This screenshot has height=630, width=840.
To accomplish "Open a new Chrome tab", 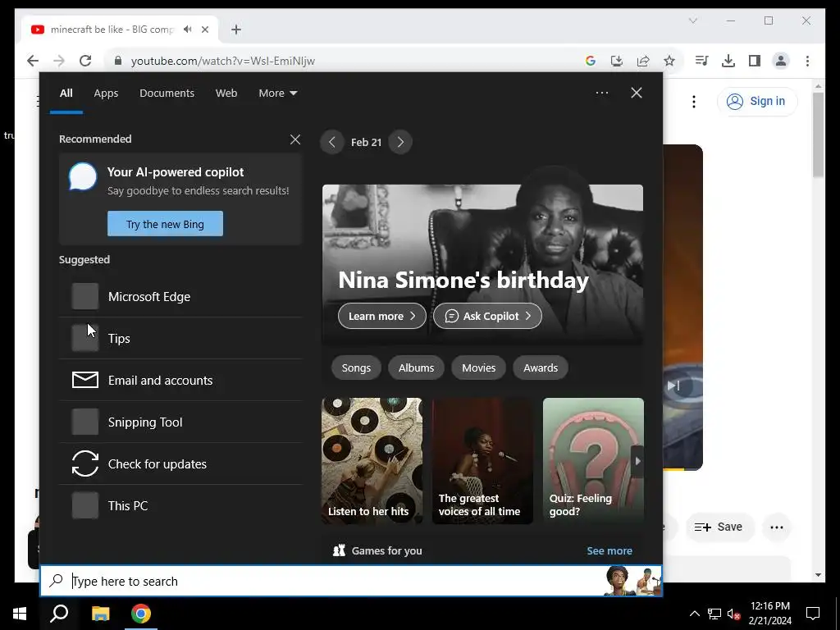I will pyautogui.click(x=236, y=30).
